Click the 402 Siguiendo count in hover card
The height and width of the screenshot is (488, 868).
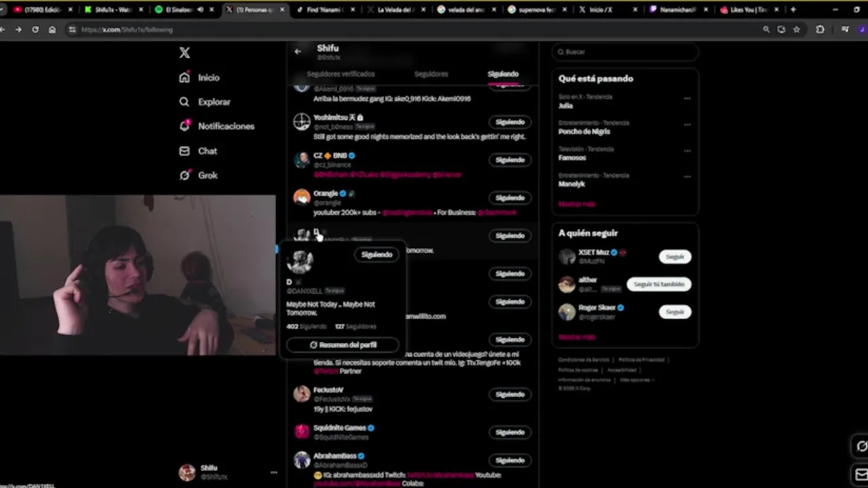pos(306,327)
